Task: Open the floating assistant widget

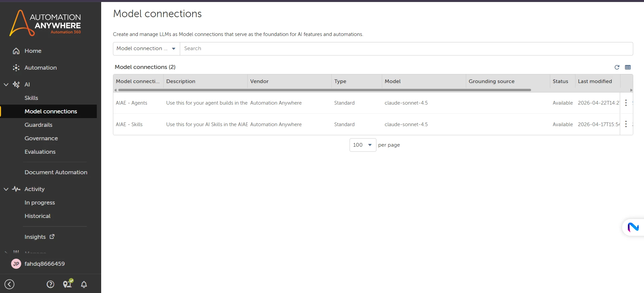Action: tap(633, 227)
